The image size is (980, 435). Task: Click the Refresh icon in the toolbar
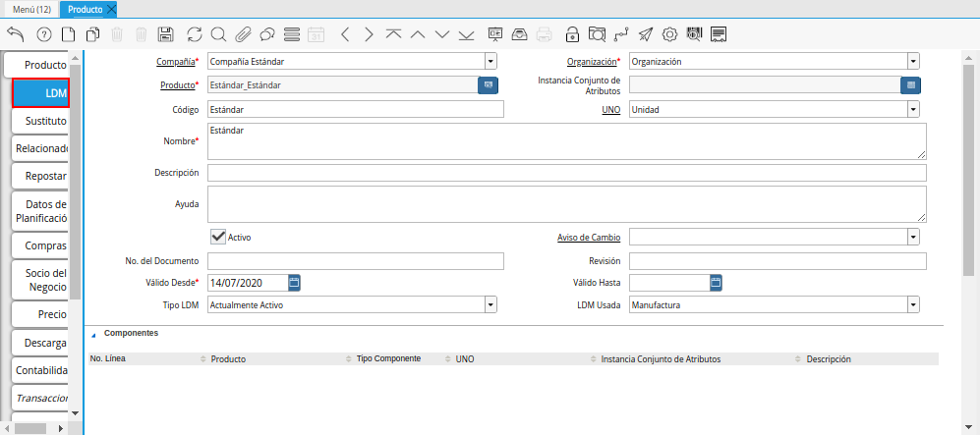[194, 34]
